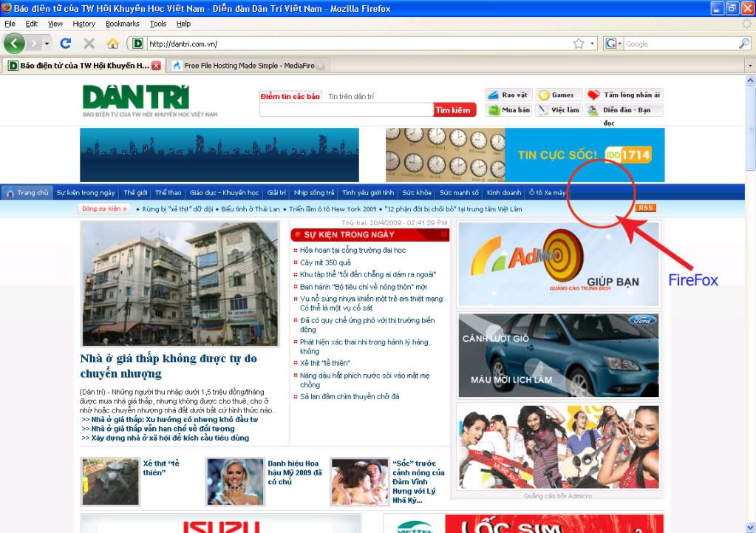The height and width of the screenshot is (533, 756).
Task: Open headline Nhà ở giá thấp không được tự do
Action: pyautogui.click(x=168, y=366)
